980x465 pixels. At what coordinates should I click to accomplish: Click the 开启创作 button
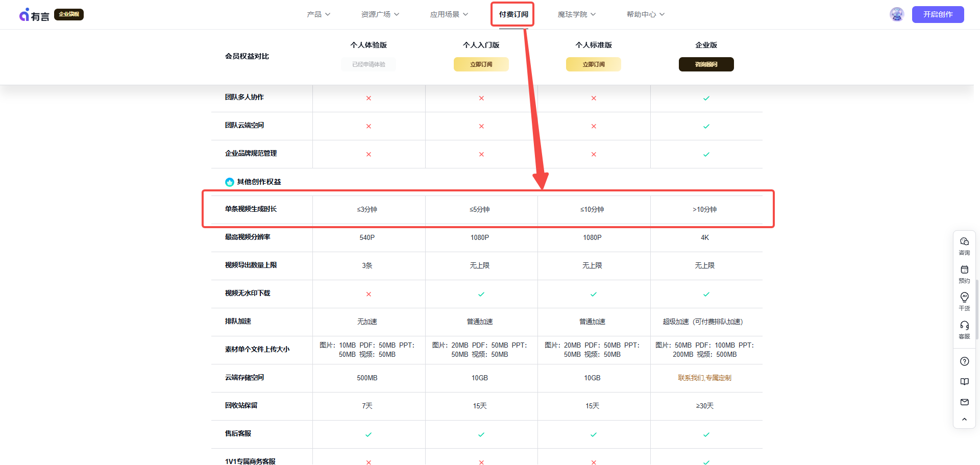938,14
